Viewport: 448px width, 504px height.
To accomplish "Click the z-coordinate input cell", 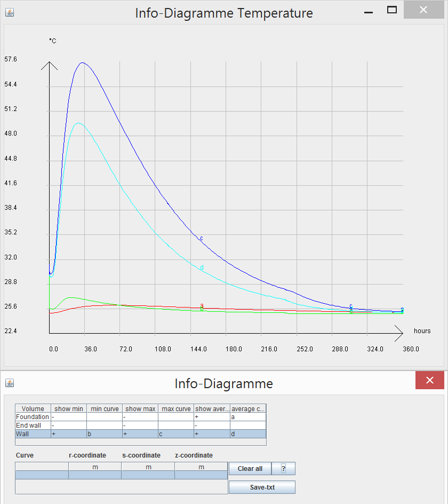I will pyautogui.click(x=202, y=475).
